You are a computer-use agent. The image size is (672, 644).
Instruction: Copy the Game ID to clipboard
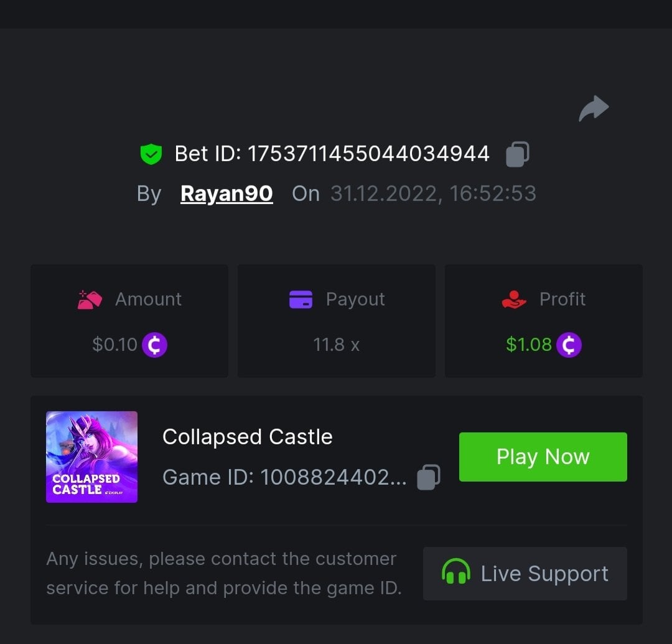[429, 477]
